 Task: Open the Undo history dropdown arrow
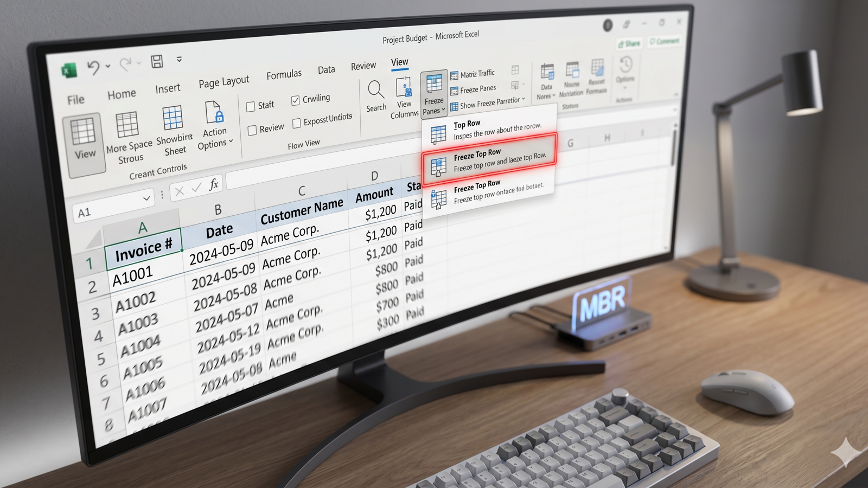(x=108, y=66)
